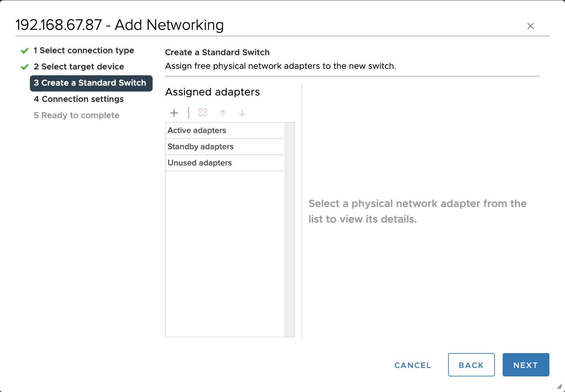Click the green checkmark beside step 2
The width and height of the screenshot is (565, 392).
tap(25, 67)
